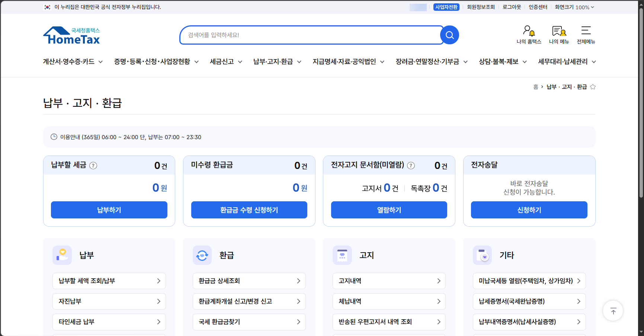This screenshot has width=644, height=336.
Task: Click 사업자전환 button
Action: pos(446,7)
